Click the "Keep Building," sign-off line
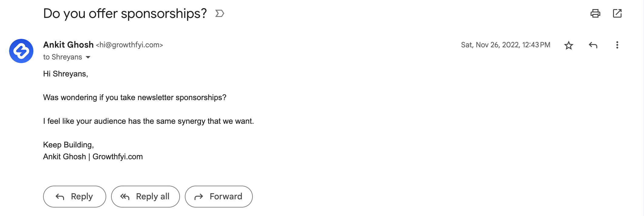Screen dimensions: 644x216 pos(68,145)
